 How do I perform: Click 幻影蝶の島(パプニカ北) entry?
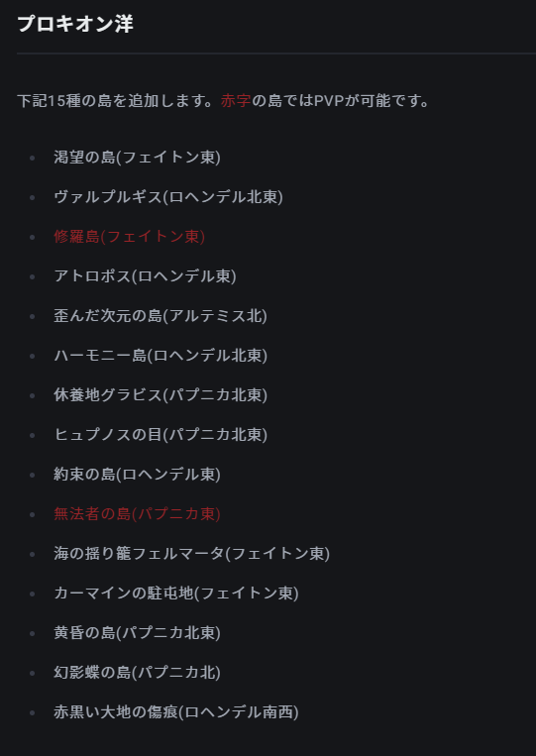pyautogui.click(x=138, y=672)
